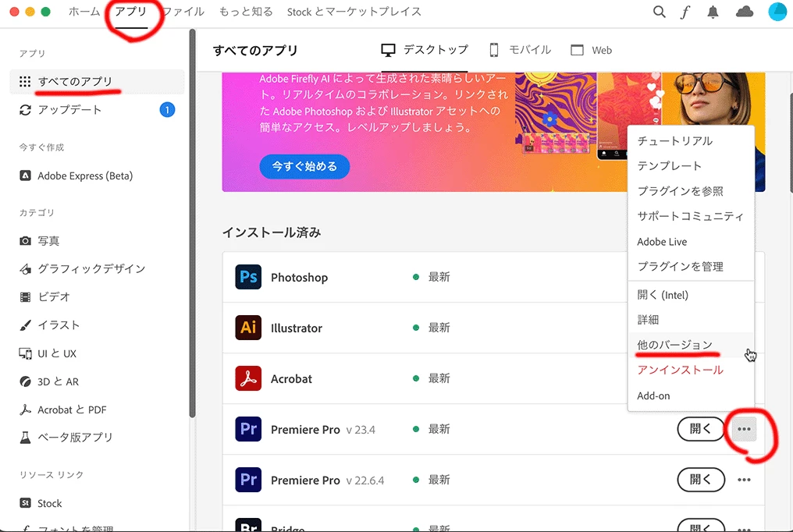Click 開く for Premiere Pro v 23.4

click(x=701, y=429)
